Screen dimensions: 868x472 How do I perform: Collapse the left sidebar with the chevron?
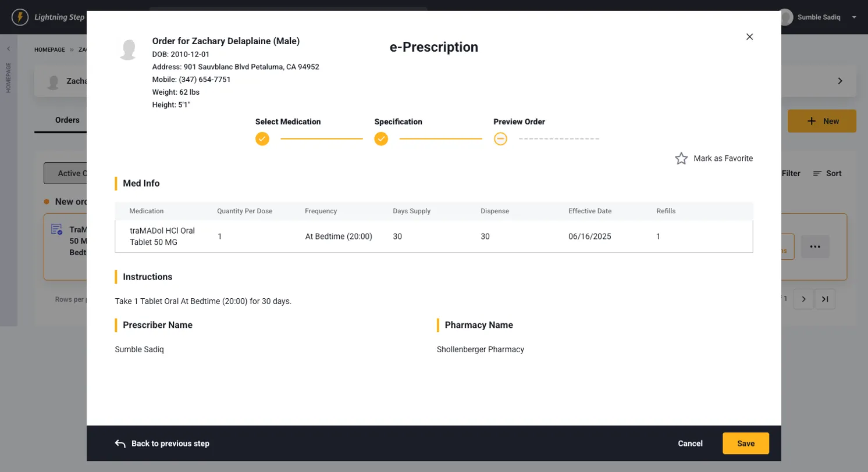tap(8, 49)
